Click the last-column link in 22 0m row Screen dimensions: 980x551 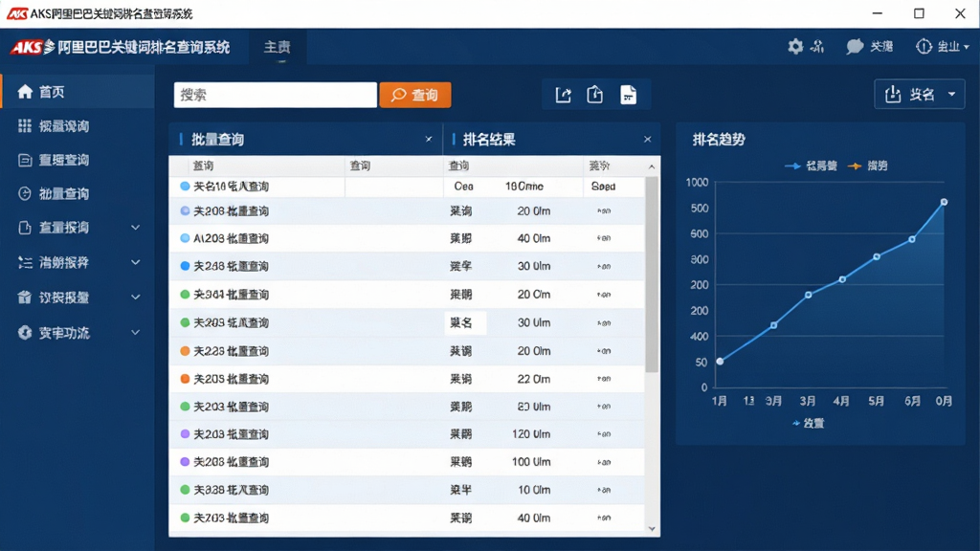pyautogui.click(x=604, y=379)
